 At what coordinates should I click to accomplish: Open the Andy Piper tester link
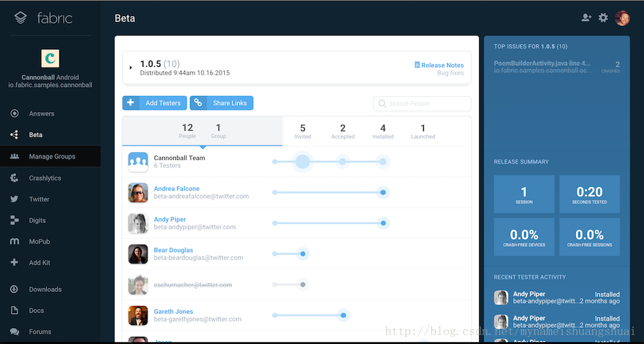pos(170,220)
